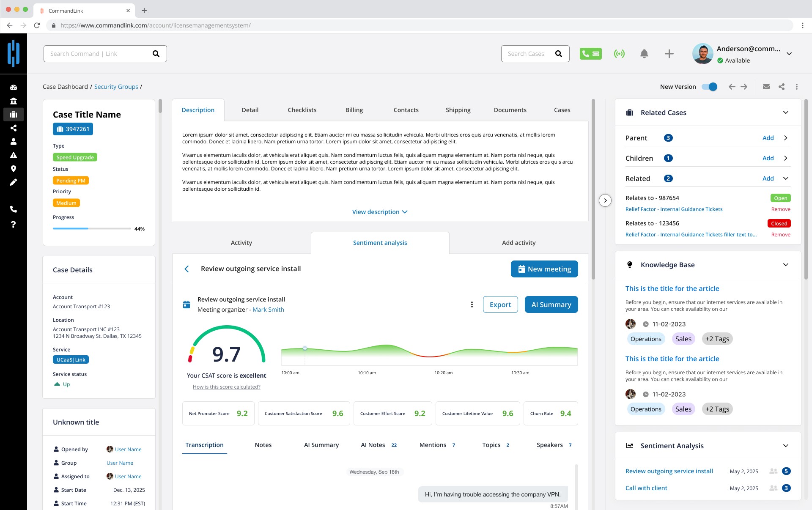This screenshot has height=510, width=812.
Task: Reload the browser page
Action: (x=37, y=25)
